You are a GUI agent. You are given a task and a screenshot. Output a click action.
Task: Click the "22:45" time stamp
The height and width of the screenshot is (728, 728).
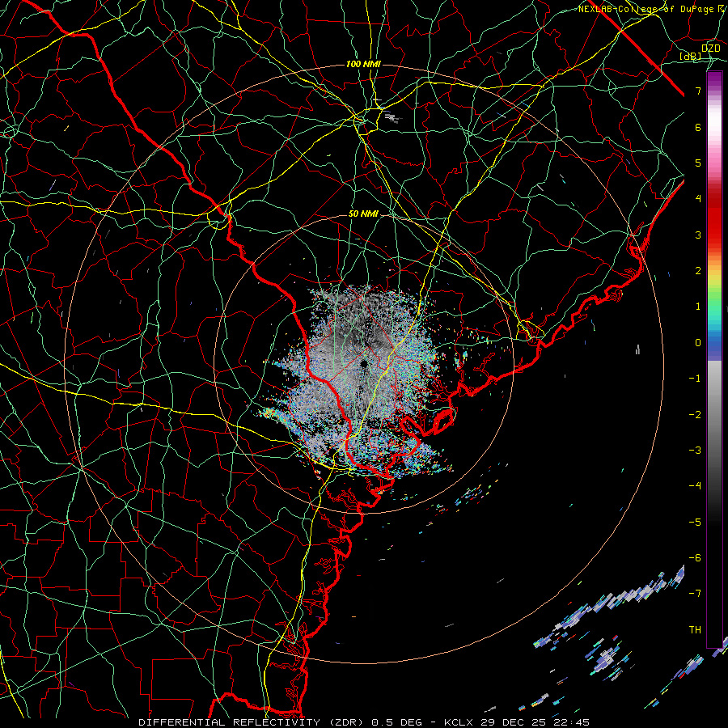pyautogui.click(x=572, y=722)
